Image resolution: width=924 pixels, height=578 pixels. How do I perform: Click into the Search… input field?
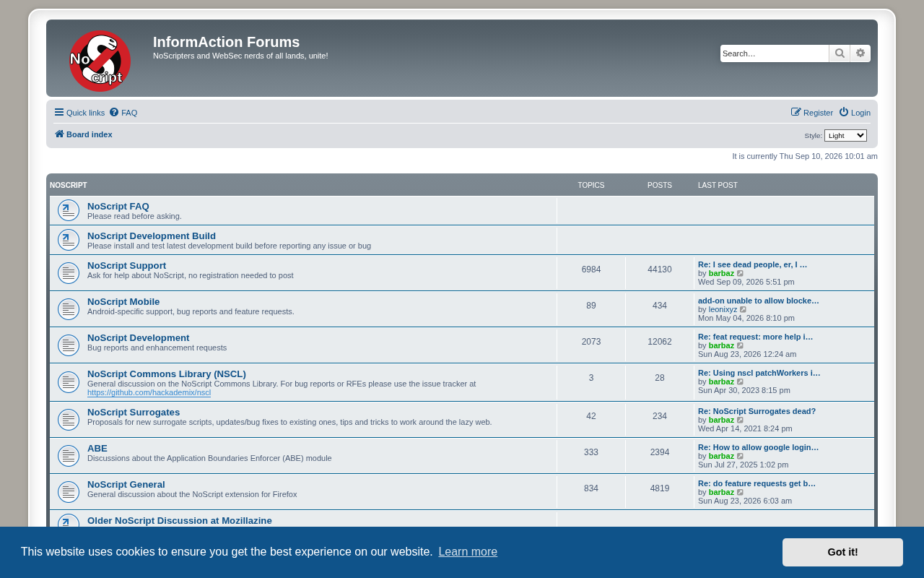point(775,53)
